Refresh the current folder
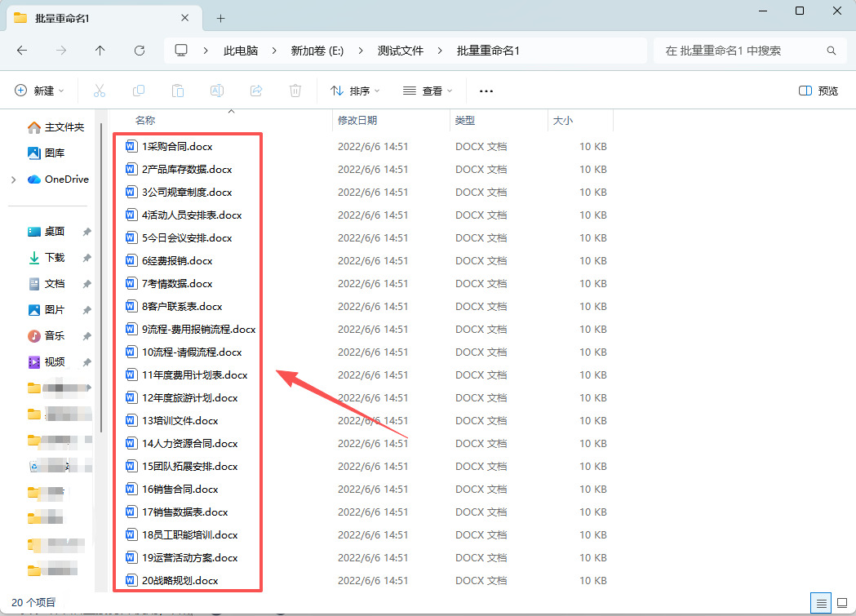856x616 pixels. 140,51
